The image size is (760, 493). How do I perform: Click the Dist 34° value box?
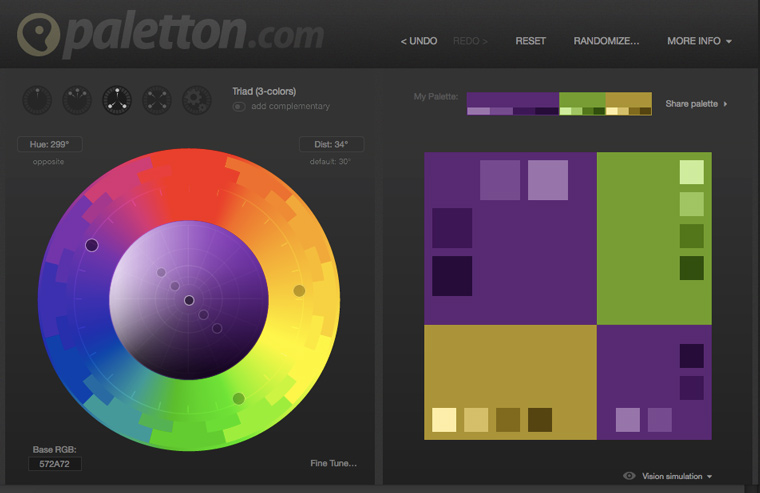point(331,144)
